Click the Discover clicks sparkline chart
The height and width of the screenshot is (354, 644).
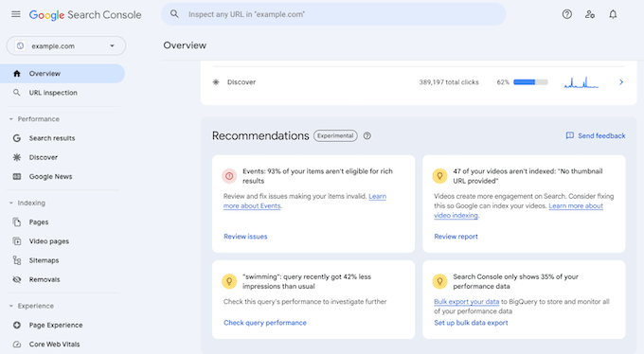pyautogui.click(x=581, y=82)
